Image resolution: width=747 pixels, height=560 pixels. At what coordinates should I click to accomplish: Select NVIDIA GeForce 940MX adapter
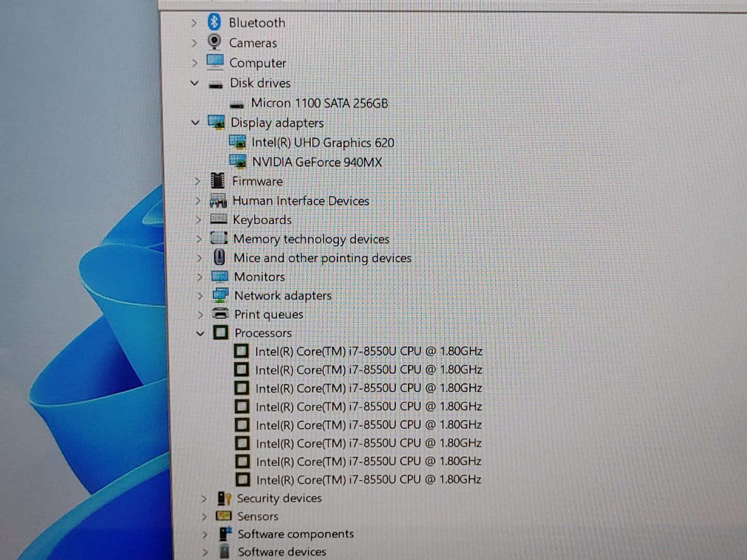click(316, 162)
